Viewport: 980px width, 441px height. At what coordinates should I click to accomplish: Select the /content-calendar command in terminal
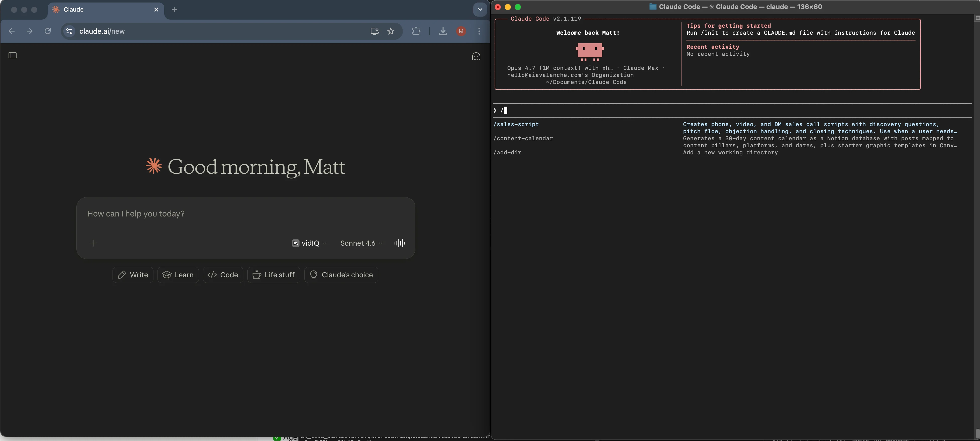click(x=523, y=138)
